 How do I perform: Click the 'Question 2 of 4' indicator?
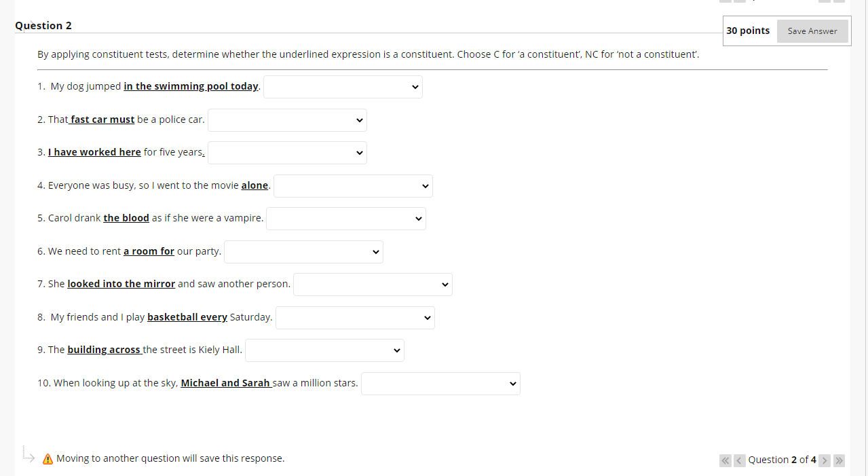click(782, 460)
